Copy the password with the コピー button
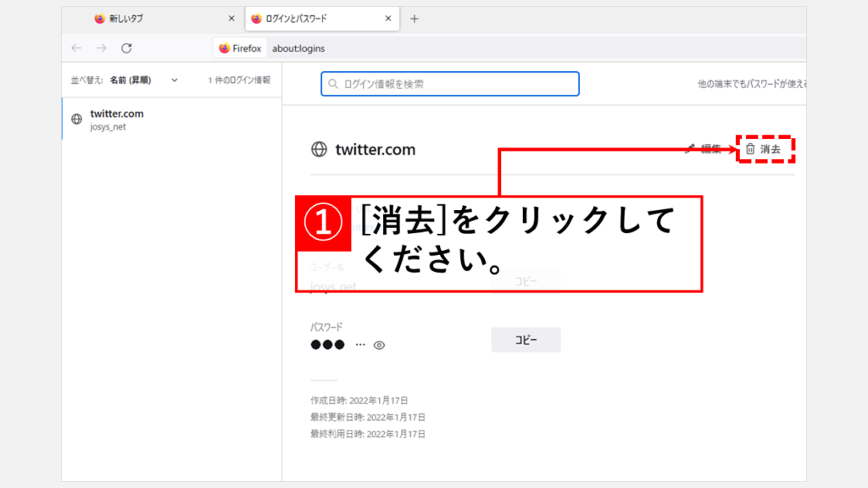This screenshot has height=488, width=868. click(526, 340)
